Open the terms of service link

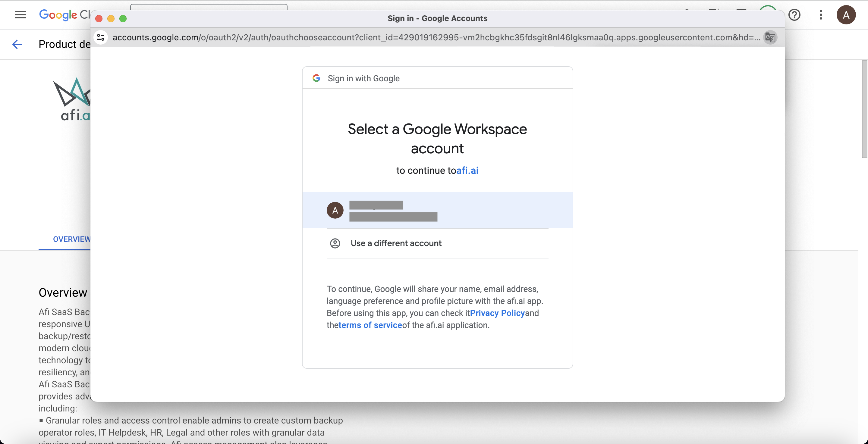coord(371,325)
